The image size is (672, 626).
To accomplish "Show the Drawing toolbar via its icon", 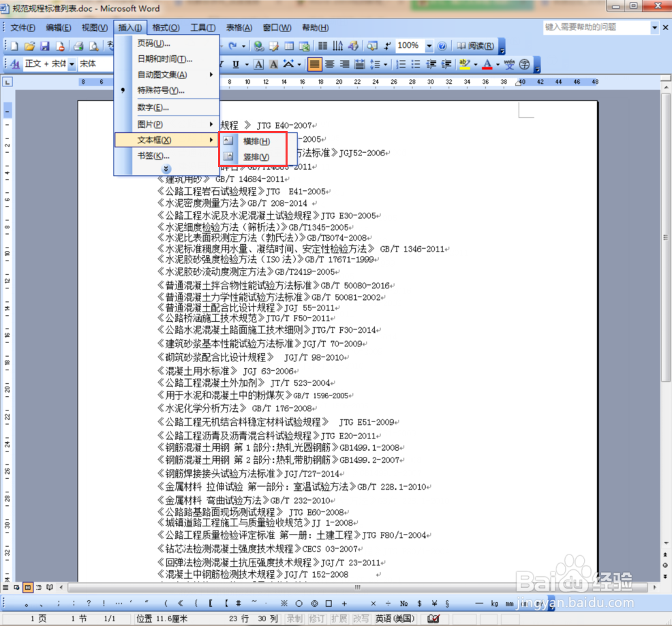I will coord(352,46).
